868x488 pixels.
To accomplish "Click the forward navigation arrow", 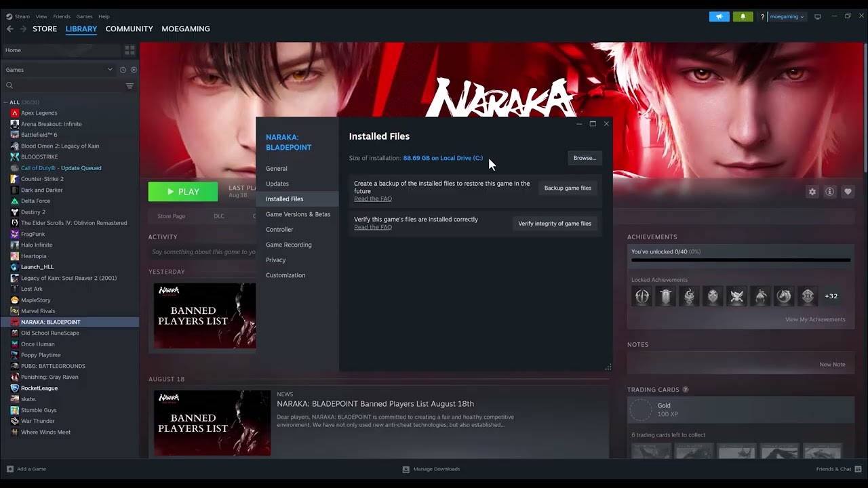I will coord(23,29).
